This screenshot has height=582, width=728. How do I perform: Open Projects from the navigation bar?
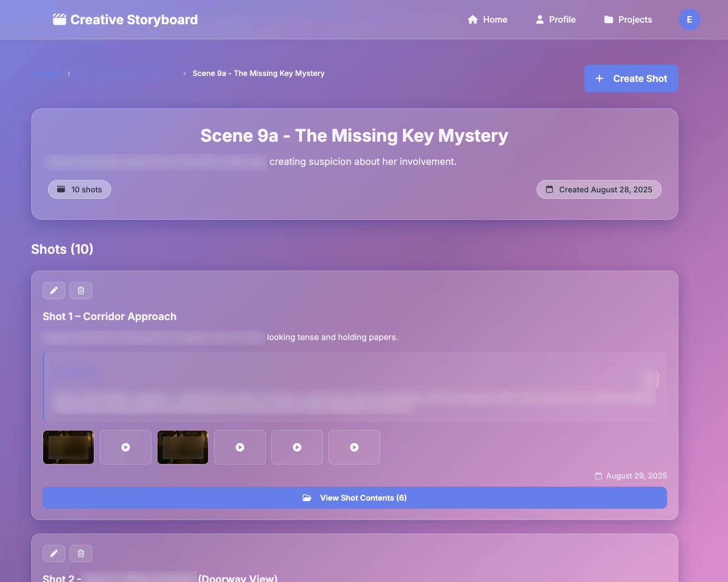coord(628,19)
